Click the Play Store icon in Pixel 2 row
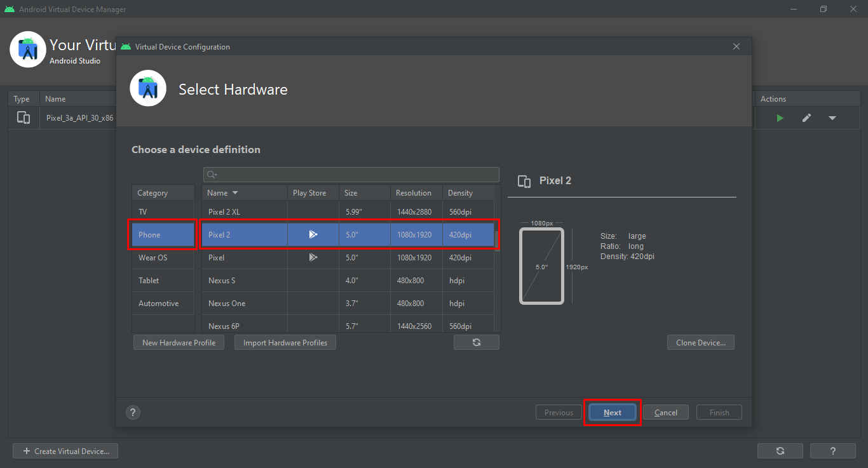The height and width of the screenshot is (468, 868). click(x=313, y=234)
